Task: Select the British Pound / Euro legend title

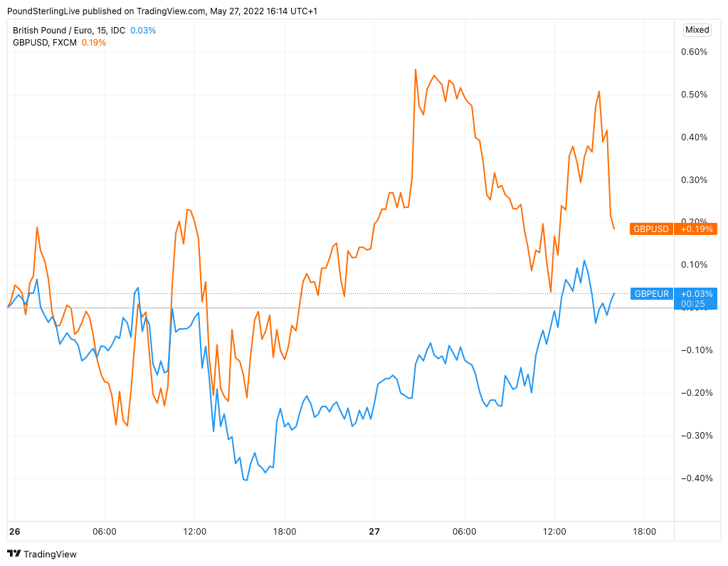Action: [x=70, y=31]
